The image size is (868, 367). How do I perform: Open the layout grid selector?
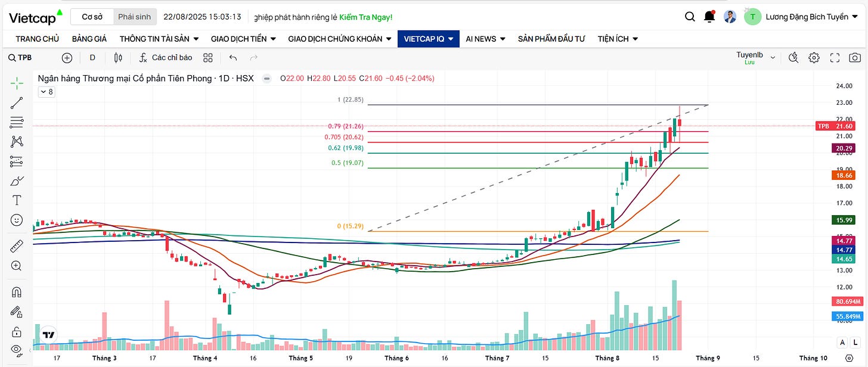[x=208, y=58]
